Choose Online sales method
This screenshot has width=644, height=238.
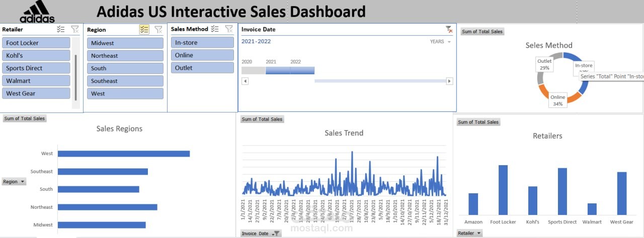pos(203,55)
